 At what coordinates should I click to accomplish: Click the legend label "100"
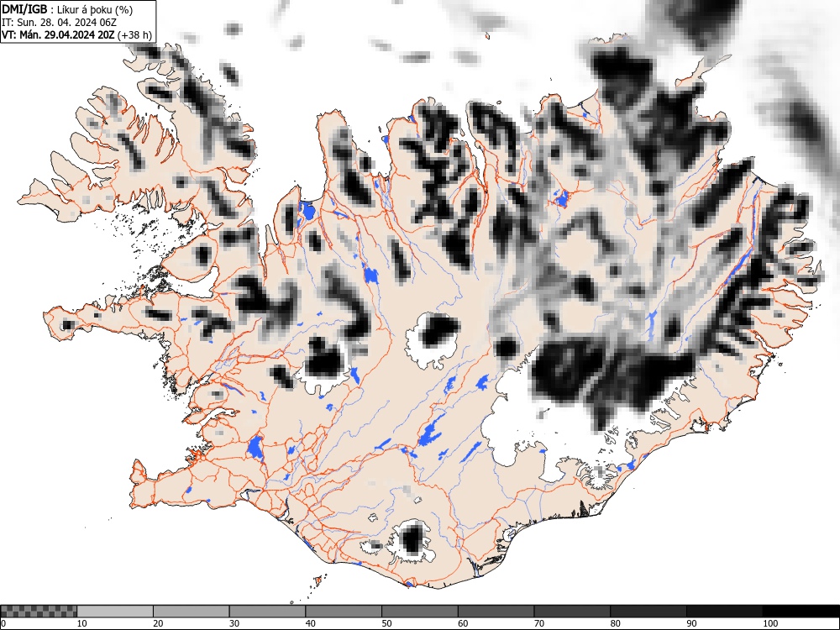tap(769, 623)
